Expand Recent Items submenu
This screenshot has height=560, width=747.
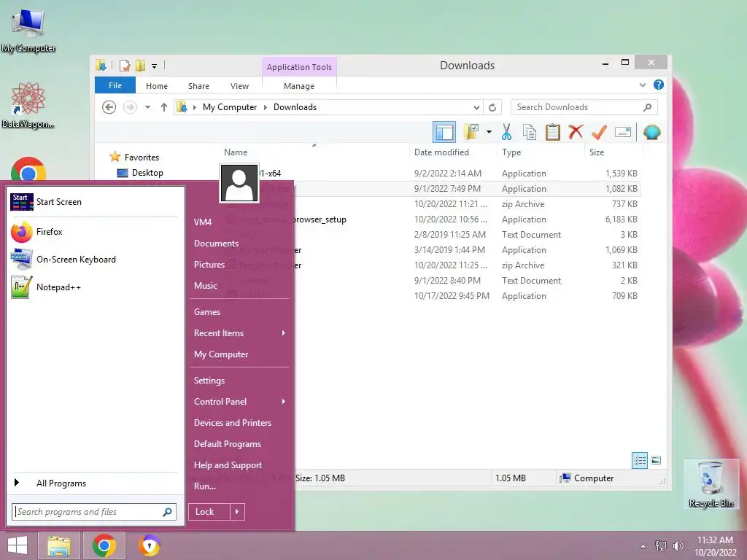pos(239,332)
